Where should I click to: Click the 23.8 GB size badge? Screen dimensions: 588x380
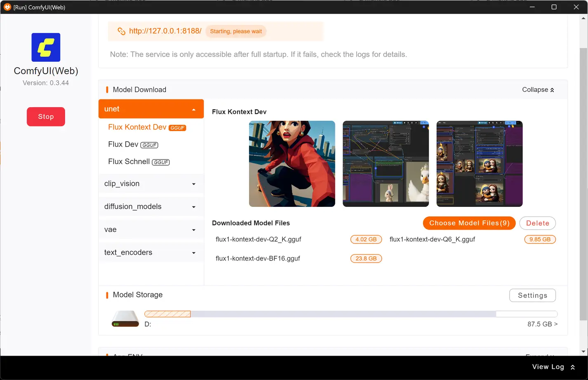(366, 258)
